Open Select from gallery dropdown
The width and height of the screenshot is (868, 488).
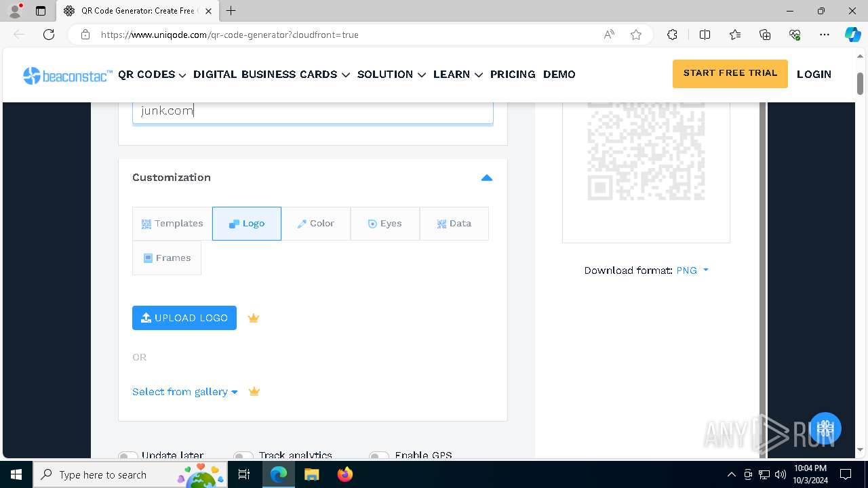(185, 392)
